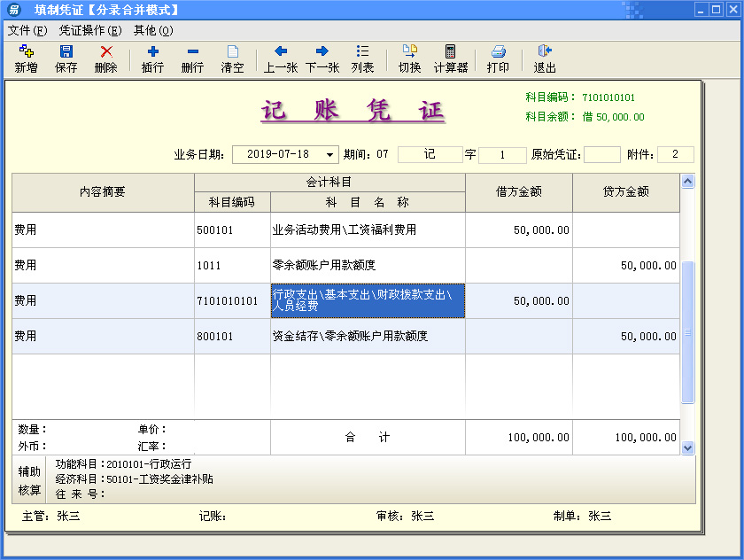Image resolution: width=744 pixels, height=560 pixels.
Task: Open the 文件(F) menu
Action: pyautogui.click(x=27, y=30)
